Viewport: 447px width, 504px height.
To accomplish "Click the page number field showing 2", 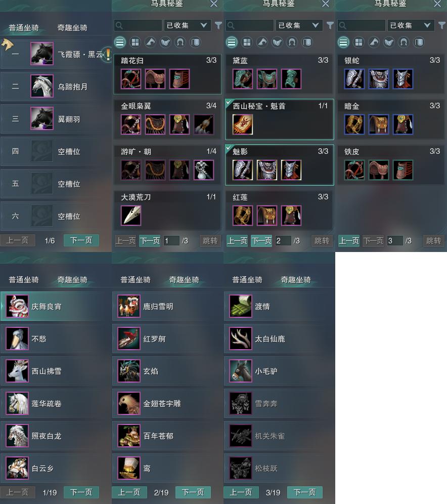I will click(x=283, y=241).
